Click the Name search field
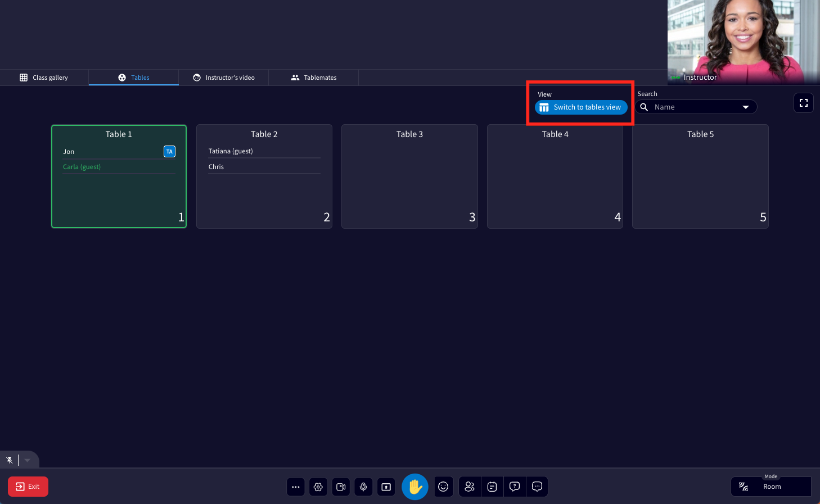The image size is (820, 504). coord(696,107)
